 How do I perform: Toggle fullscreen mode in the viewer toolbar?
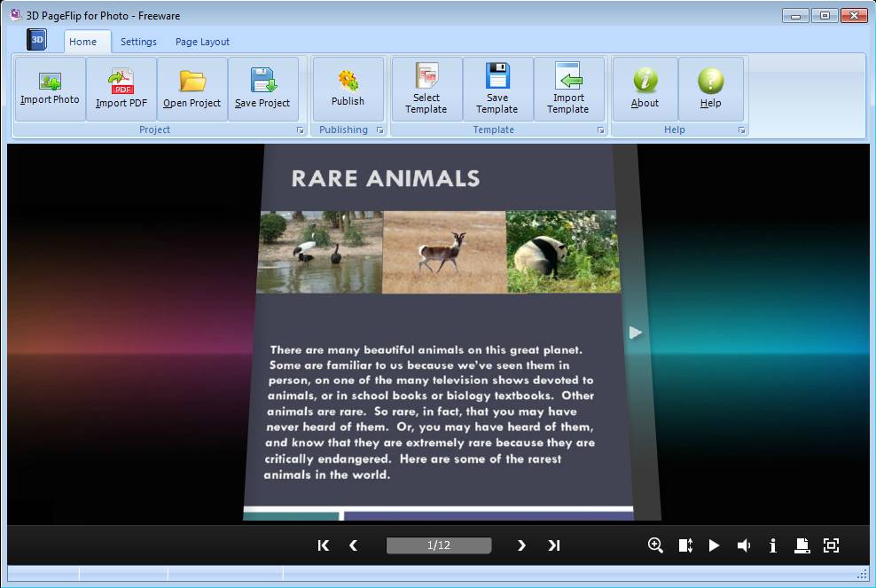click(831, 545)
